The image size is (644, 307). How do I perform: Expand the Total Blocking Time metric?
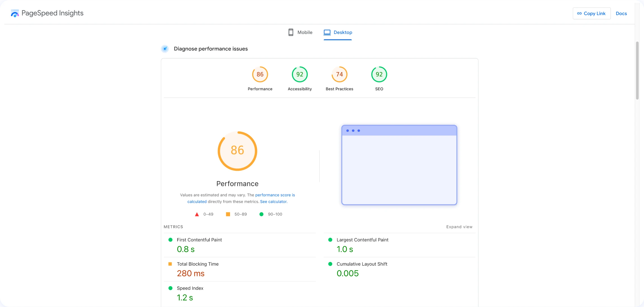[197, 264]
